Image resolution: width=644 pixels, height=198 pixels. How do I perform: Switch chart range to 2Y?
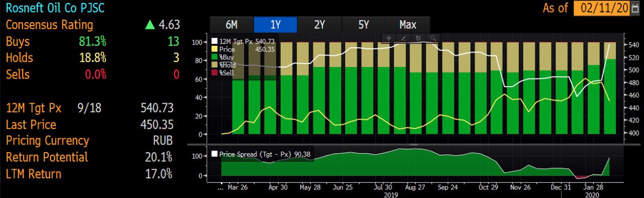tap(319, 24)
